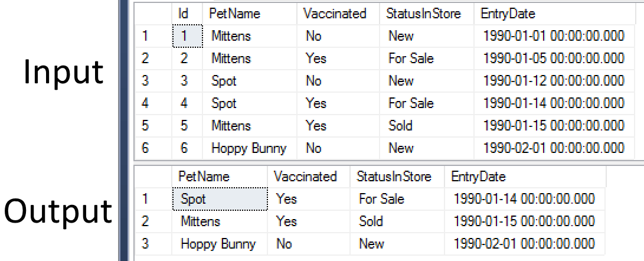The image size is (644, 261).
Task: Click Vaccinated column header in the output grid
Action: click(x=306, y=177)
